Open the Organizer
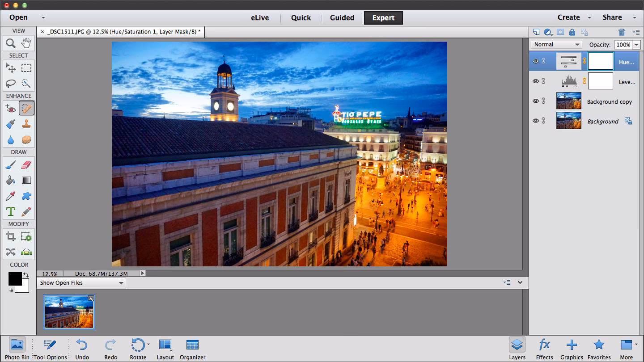 pyautogui.click(x=192, y=349)
